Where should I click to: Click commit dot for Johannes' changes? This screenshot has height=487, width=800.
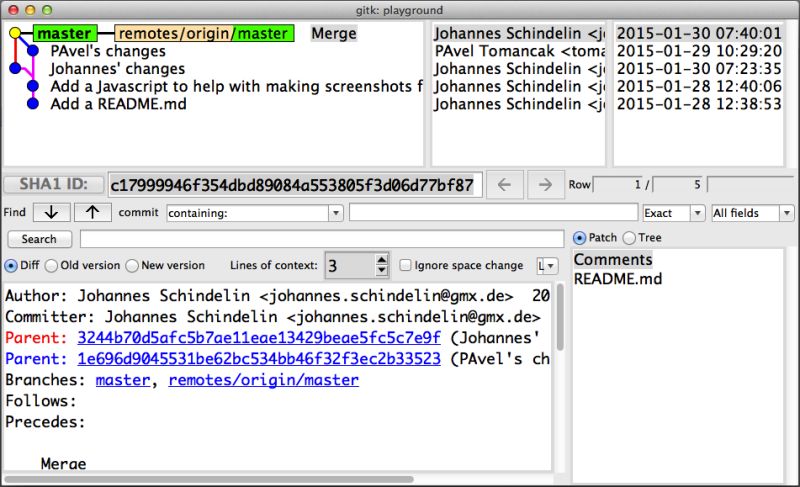(15, 68)
